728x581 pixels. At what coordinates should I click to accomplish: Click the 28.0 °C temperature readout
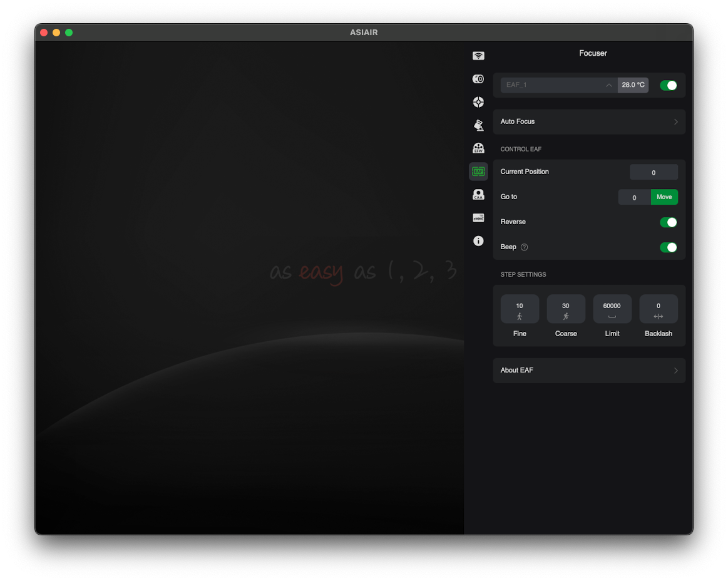(633, 85)
